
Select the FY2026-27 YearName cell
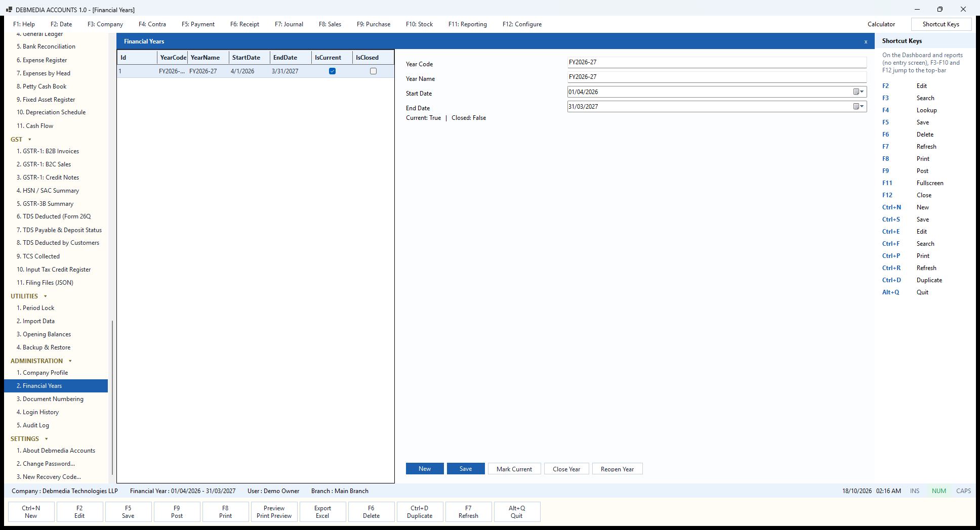coord(208,71)
